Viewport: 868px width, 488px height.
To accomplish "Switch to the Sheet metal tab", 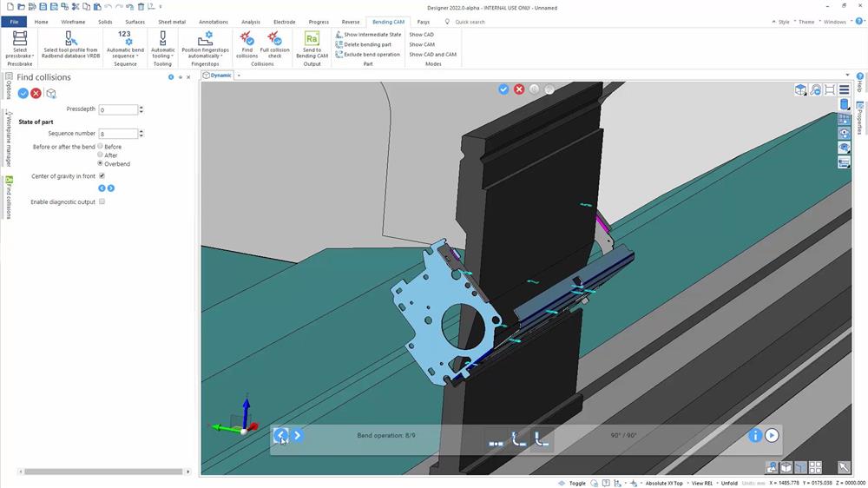I will point(171,22).
